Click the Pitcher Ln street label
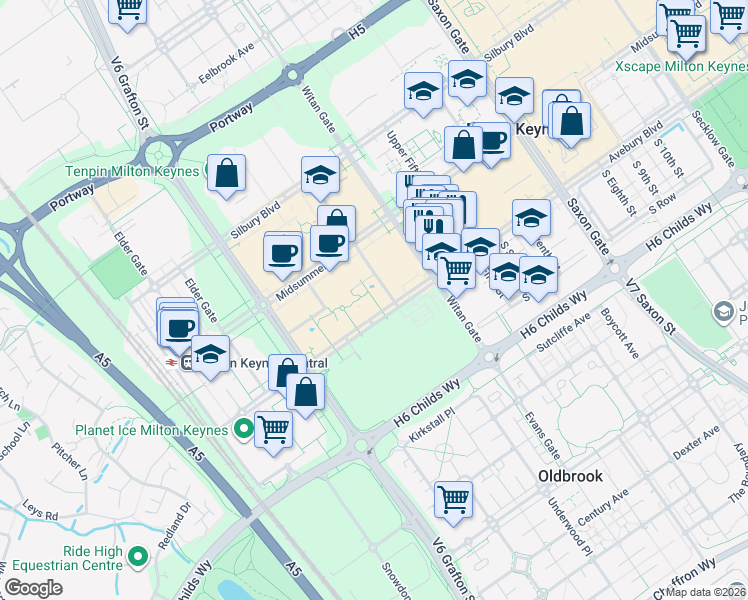 70,461
